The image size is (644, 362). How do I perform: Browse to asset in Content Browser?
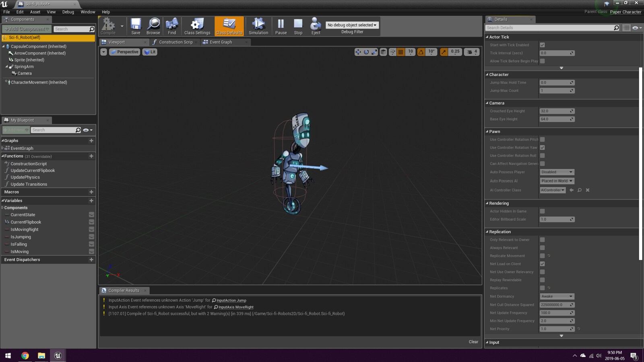click(x=153, y=25)
